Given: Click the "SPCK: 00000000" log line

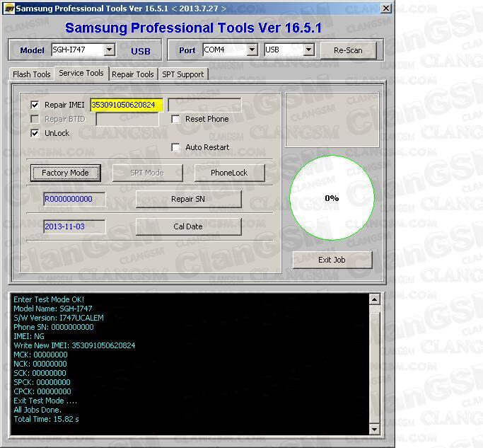Looking at the screenshot, I should 42,383.
